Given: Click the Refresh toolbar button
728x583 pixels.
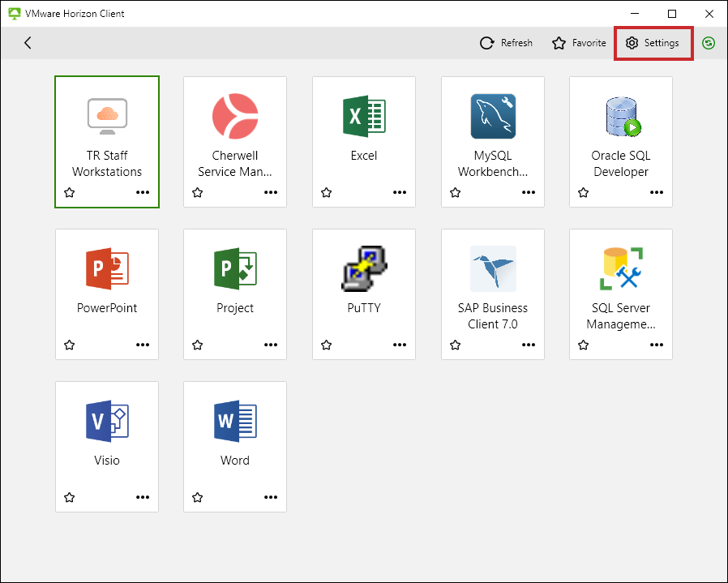Looking at the screenshot, I should point(506,43).
